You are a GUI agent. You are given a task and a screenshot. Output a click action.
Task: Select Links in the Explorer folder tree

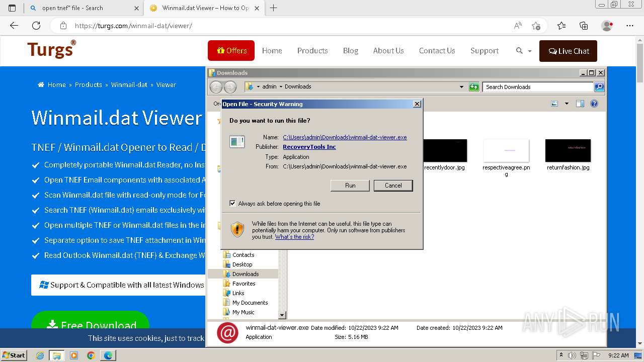click(238, 293)
